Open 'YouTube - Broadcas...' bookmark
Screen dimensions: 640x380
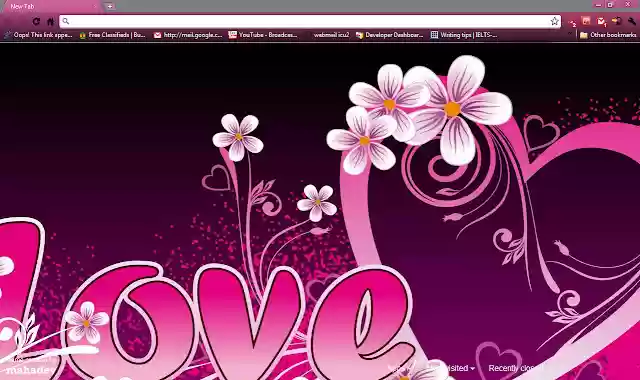coord(263,35)
